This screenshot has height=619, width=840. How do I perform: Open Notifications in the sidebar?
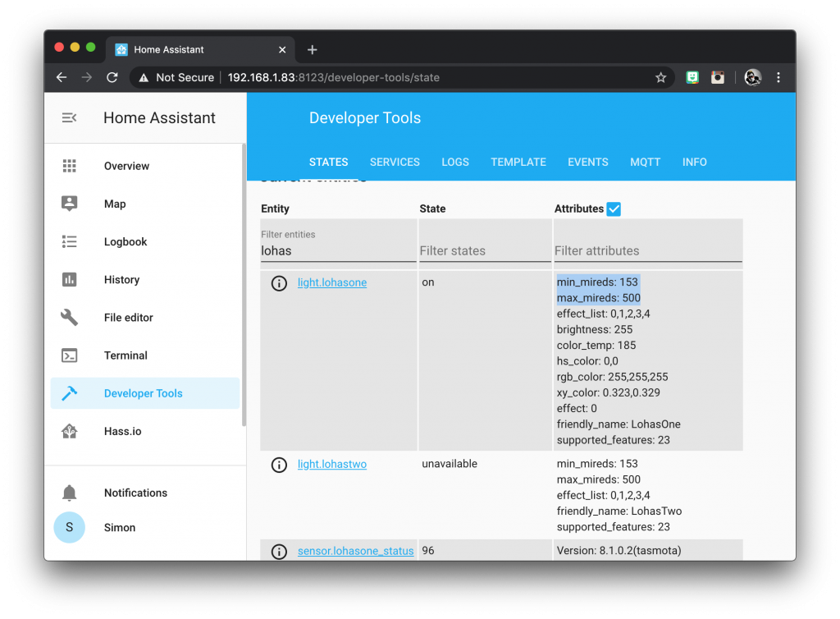[x=144, y=493]
